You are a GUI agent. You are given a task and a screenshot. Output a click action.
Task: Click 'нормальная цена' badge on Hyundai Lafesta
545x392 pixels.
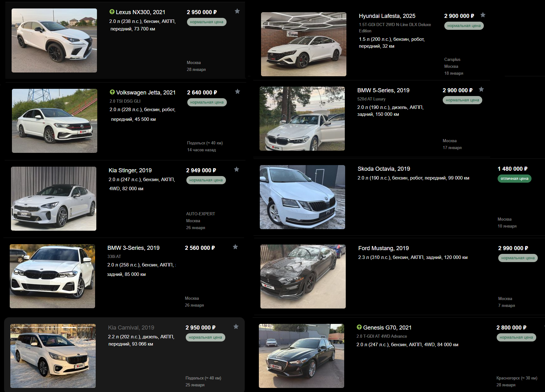pos(464,26)
